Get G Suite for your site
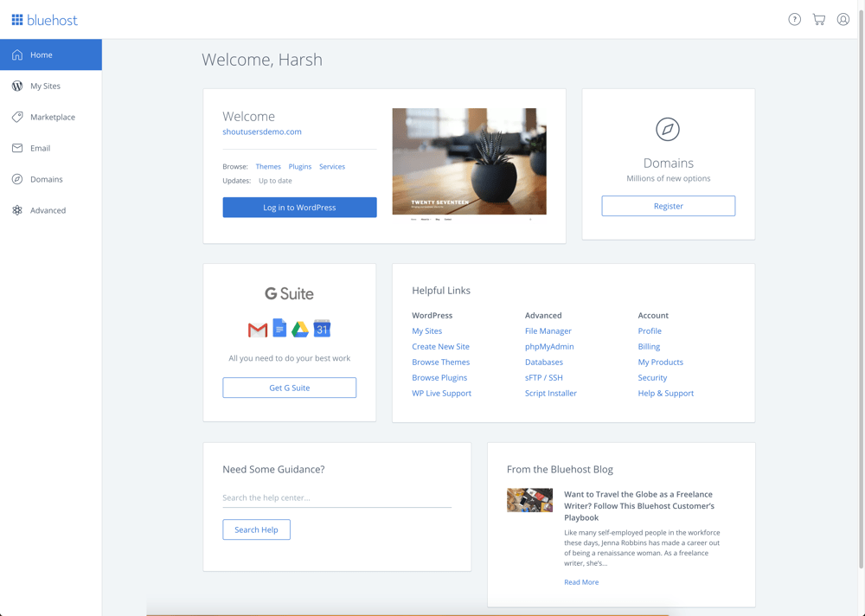 (x=289, y=387)
